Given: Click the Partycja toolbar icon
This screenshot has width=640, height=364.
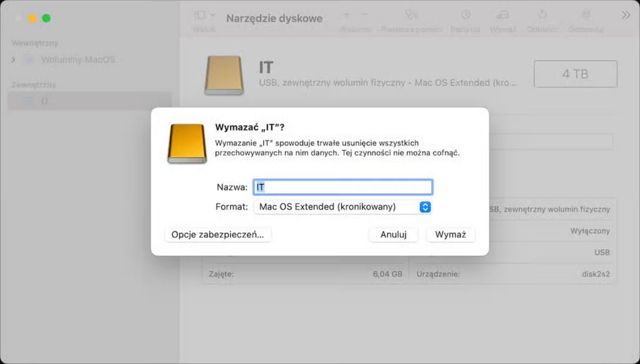Looking at the screenshot, I should coord(465,15).
